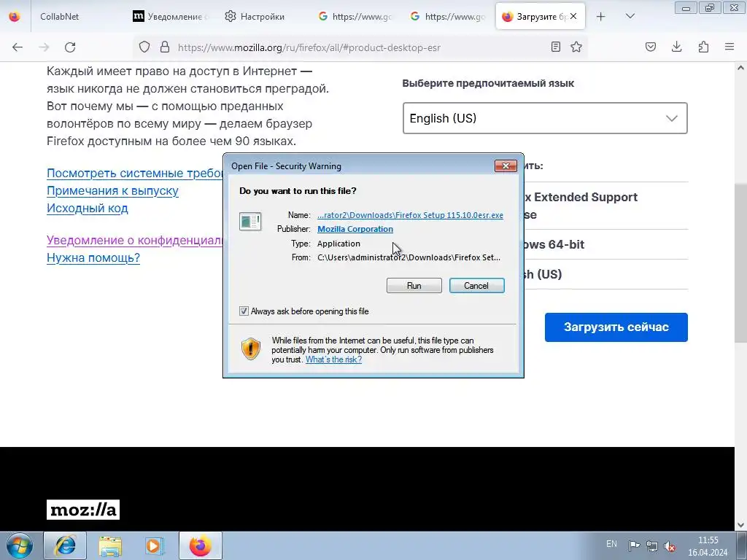Open Исходный код link

click(x=88, y=208)
